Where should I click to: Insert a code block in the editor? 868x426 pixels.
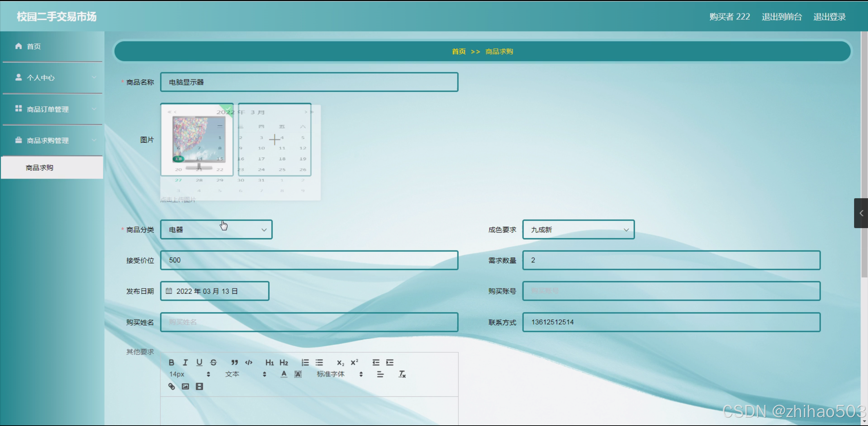click(249, 363)
